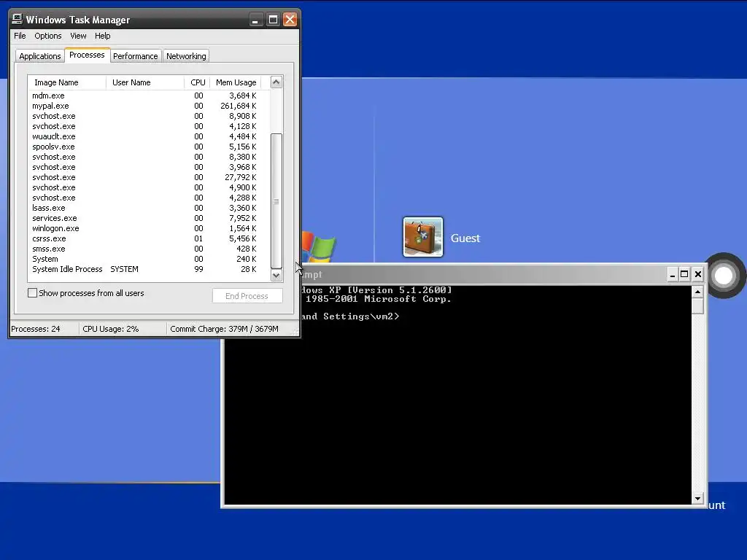Click the CPU Usage: 2% status entry

tap(111, 329)
